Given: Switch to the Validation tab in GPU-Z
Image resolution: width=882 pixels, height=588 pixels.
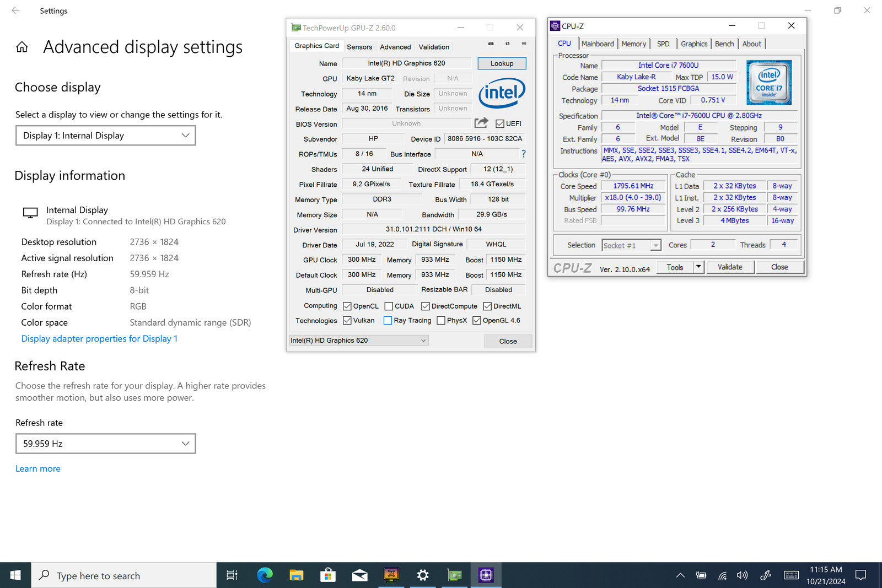Looking at the screenshot, I should click(x=434, y=47).
